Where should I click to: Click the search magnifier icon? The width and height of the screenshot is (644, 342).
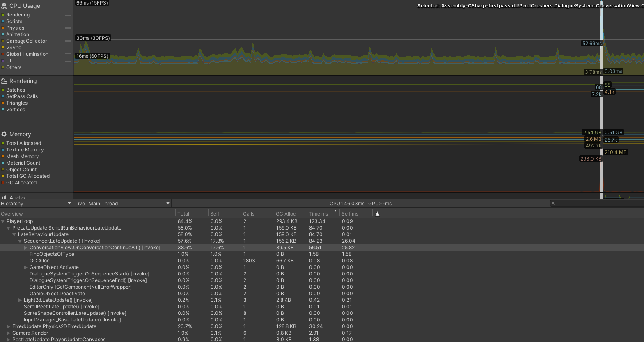point(553,204)
